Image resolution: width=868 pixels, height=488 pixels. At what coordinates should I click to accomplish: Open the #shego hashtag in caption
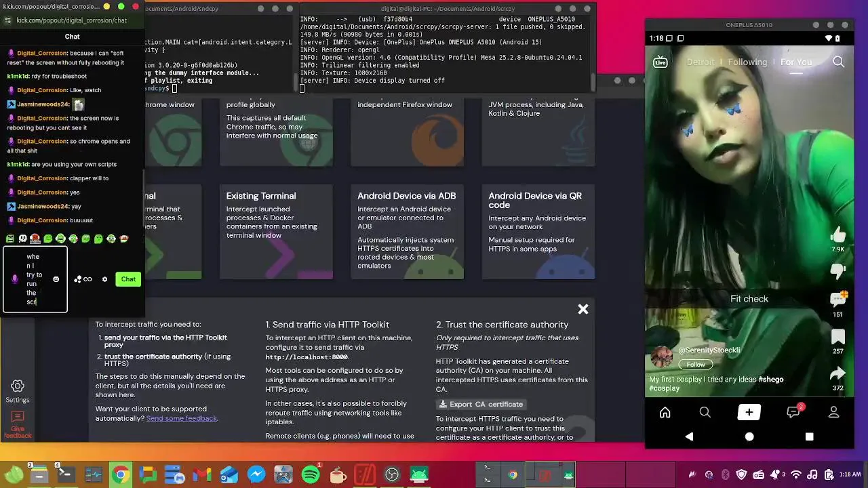coord(770,380)
